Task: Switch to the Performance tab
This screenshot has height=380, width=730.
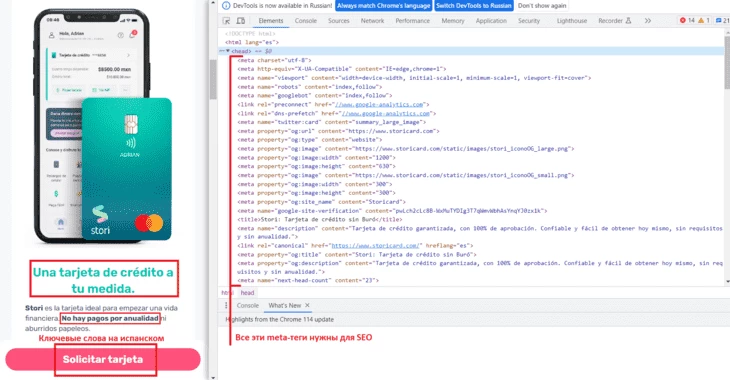Action: (412, 21)
